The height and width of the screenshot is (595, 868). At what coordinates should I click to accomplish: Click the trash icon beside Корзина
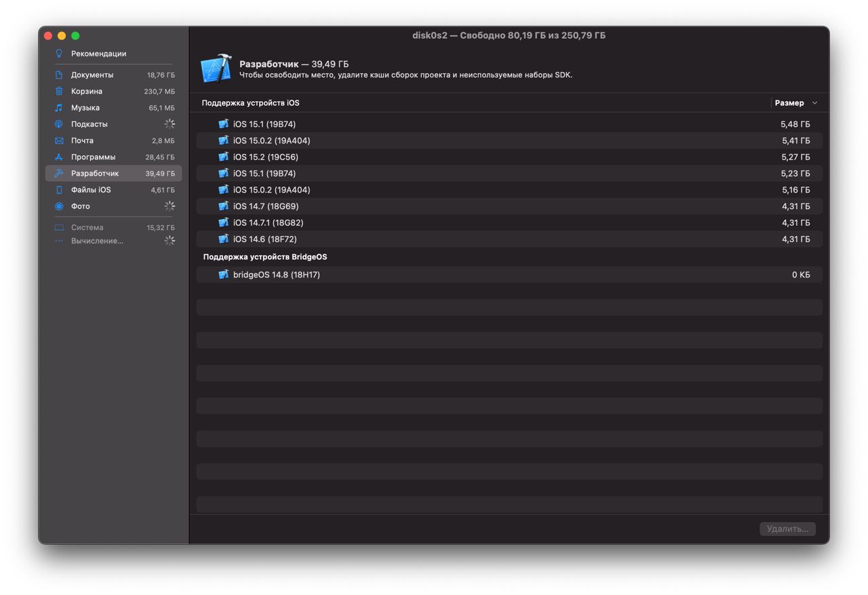click(x=59, y=91)
